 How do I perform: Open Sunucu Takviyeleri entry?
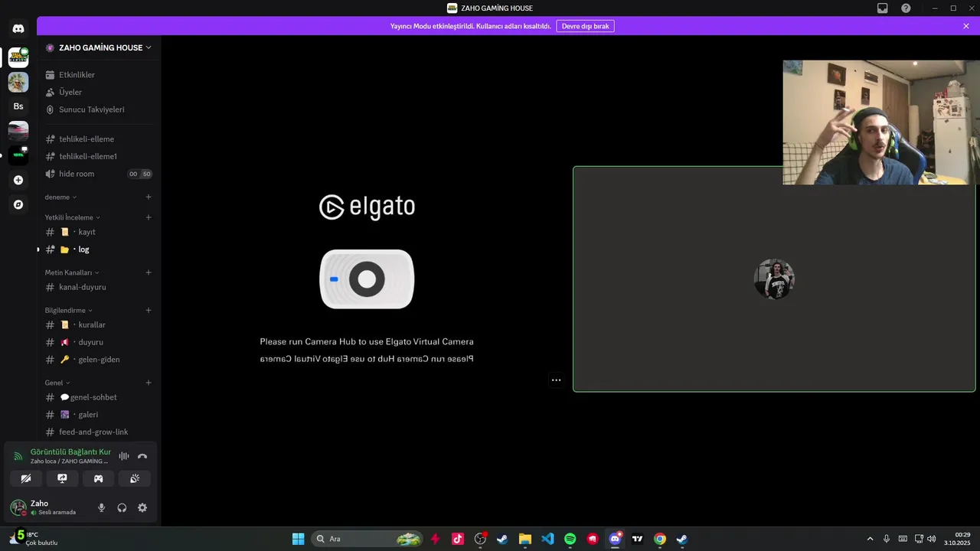click(98, 109)
